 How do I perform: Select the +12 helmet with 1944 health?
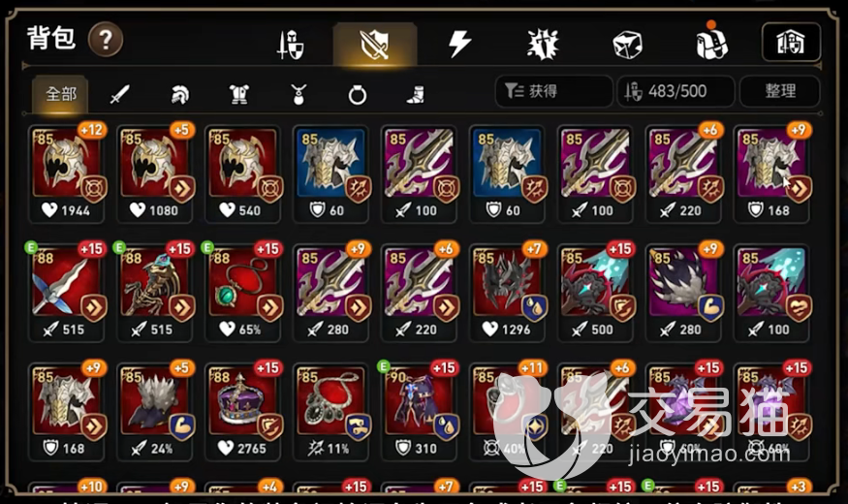tap(67, 173)
